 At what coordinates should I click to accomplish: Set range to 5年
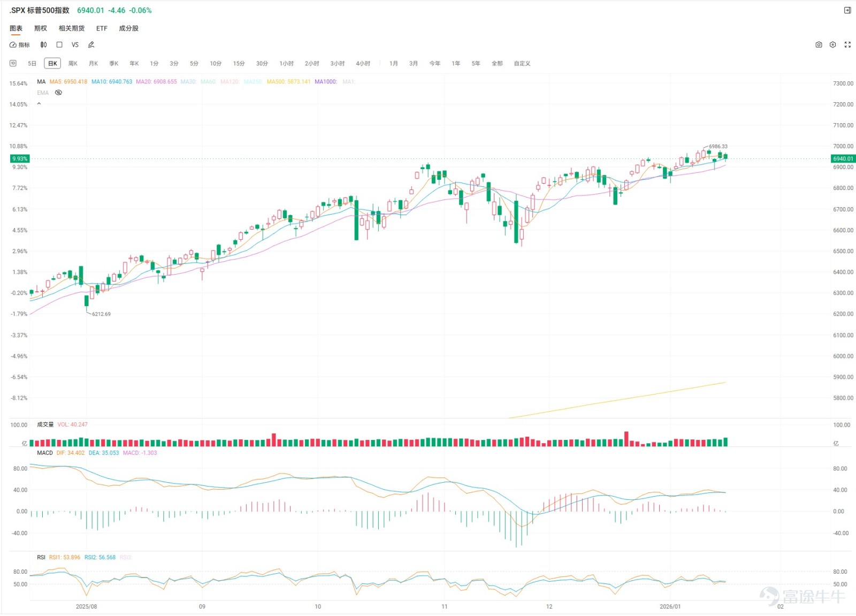click(476, 64)
